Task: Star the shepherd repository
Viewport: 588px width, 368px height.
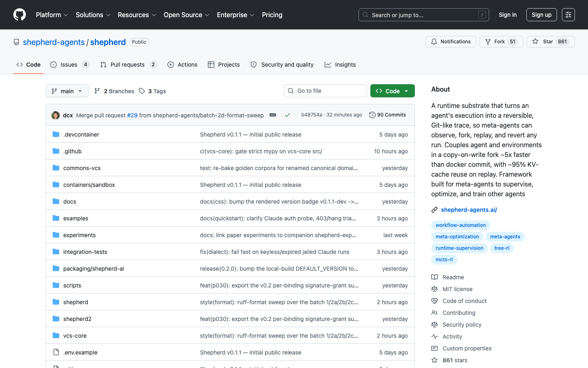Action: [x=551, y=42]
